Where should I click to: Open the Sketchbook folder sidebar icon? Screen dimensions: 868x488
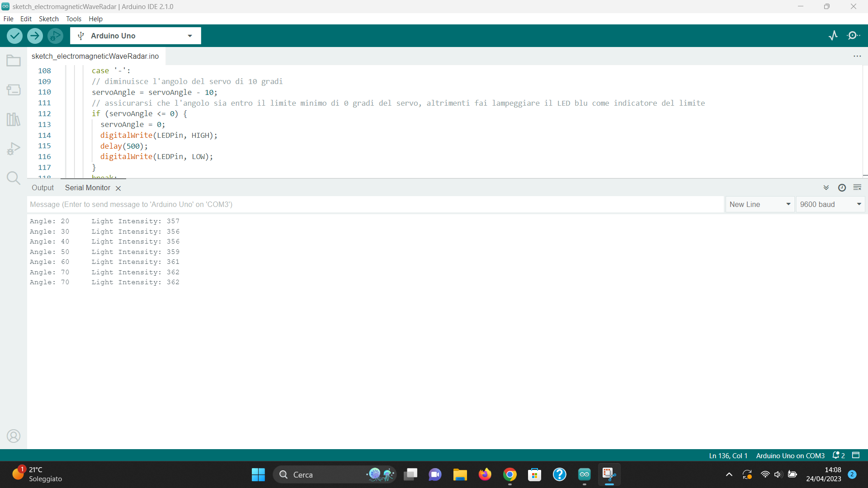click(x=14, y=61)
